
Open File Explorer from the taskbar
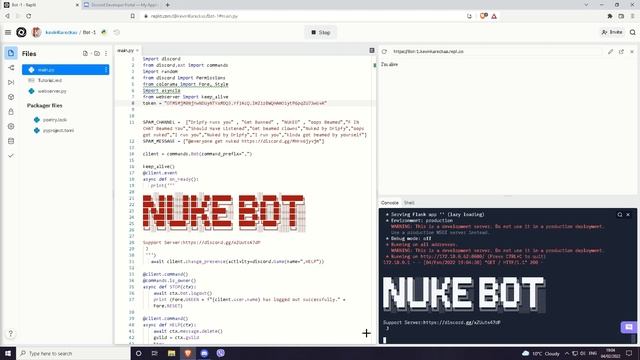171,353
